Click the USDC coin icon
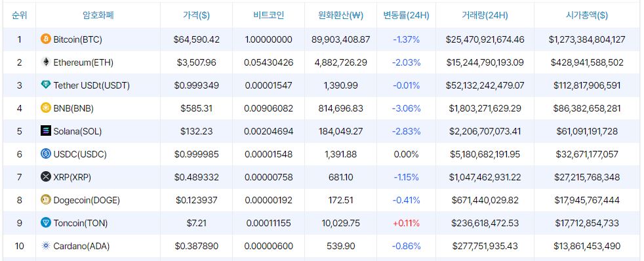Viewport: 644px width, 261px height. tap(46, 154)
